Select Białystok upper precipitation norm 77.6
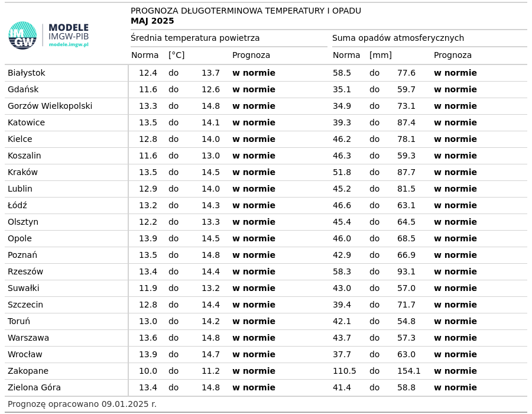The image size is (532, 414). (x=407, y=73)
